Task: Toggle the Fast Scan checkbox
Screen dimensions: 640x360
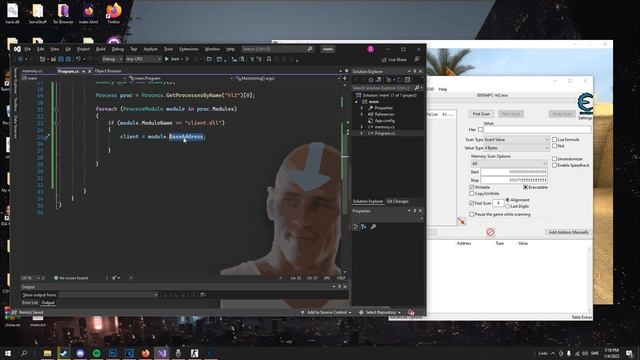Action: pos(472,203)
